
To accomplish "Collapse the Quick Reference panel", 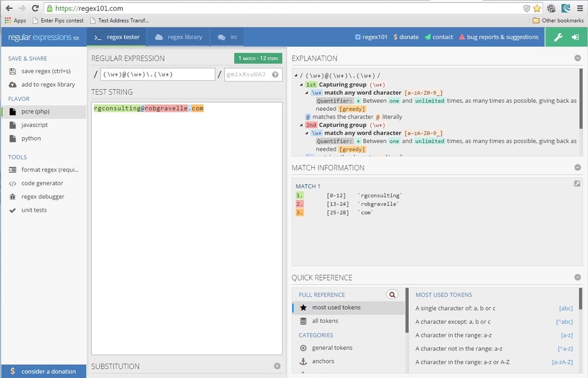I will coord(578,276).
